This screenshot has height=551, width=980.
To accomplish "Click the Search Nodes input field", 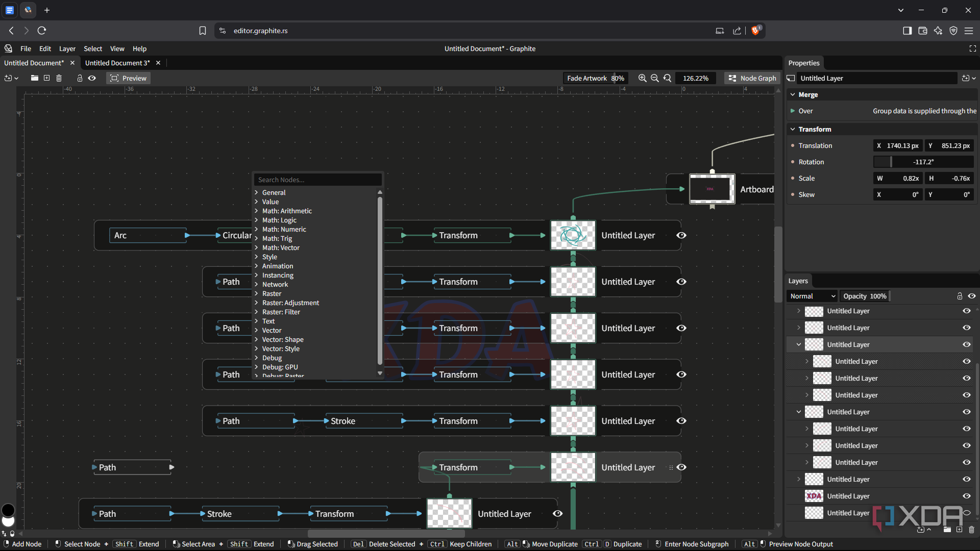I will 317,180.
